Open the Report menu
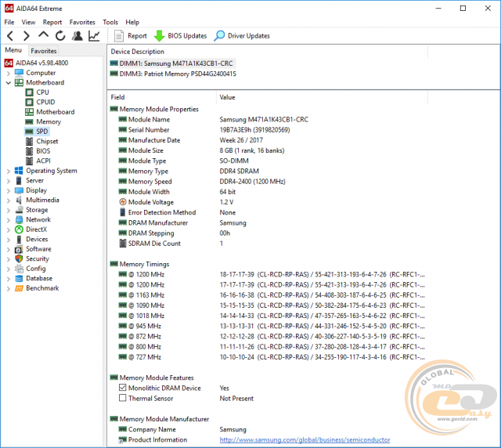Image resolution: width=501 pixels, height=448 pixels. click(x=52, y=22)
